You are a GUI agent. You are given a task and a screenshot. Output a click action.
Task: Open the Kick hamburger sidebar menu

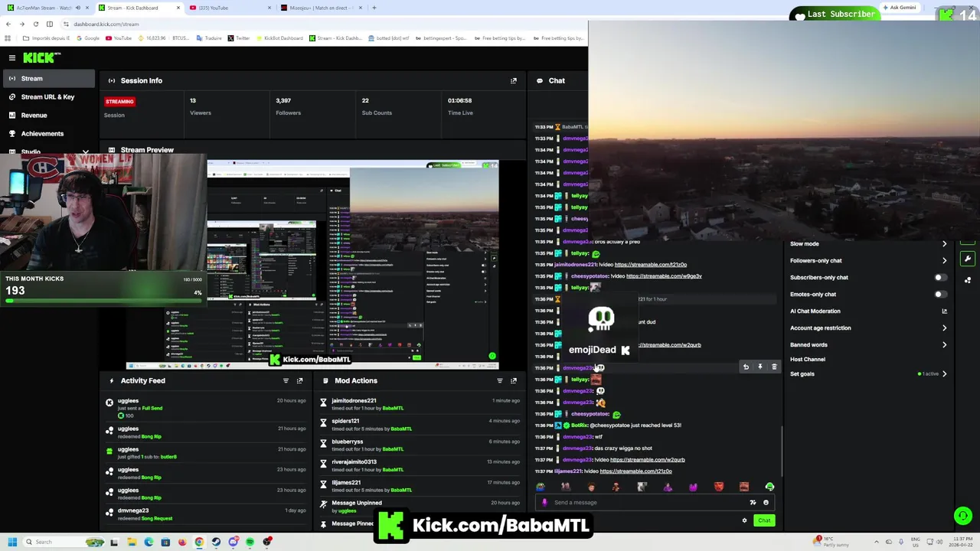[12, 57]
